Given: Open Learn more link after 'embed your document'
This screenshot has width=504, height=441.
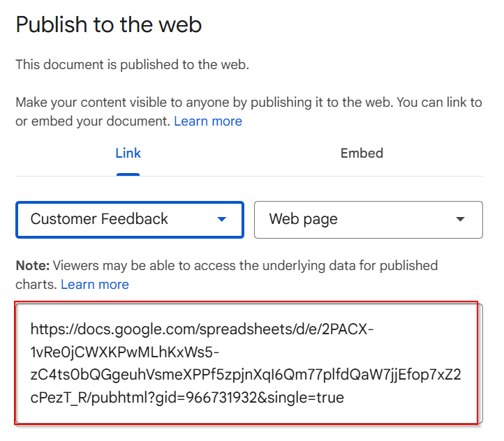Looking at the screenshot, I should 208,121.
